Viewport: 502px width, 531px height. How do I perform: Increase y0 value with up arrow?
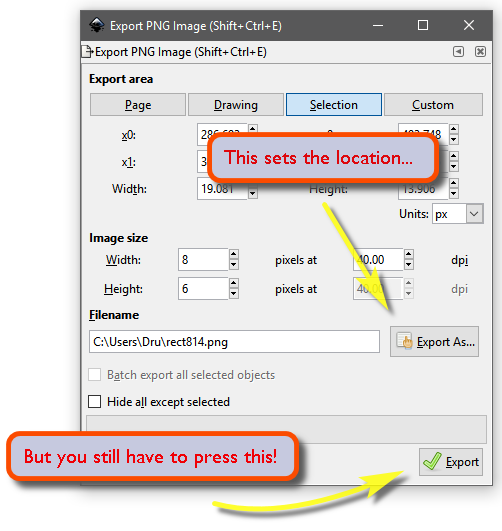click(454, 129)
